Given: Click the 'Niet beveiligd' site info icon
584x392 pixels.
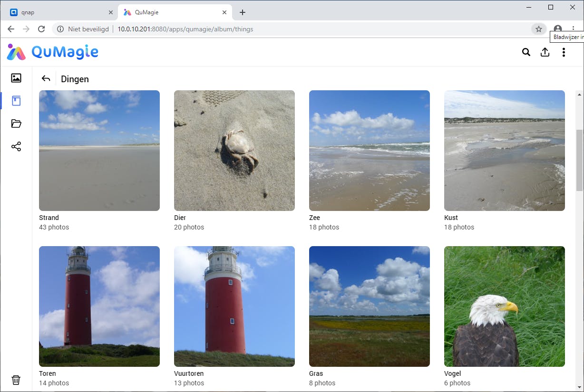Looking at the screenshot, I should [60, 29].
